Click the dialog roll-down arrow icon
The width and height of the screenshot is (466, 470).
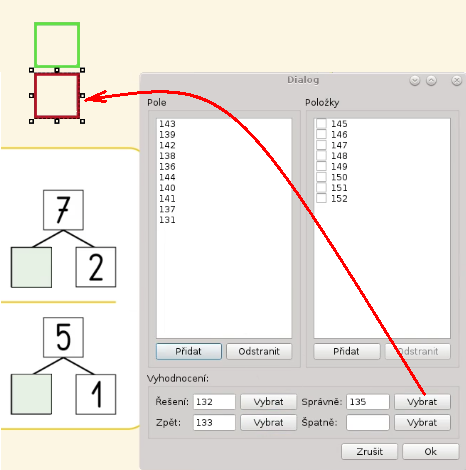[x=415, y=80]
